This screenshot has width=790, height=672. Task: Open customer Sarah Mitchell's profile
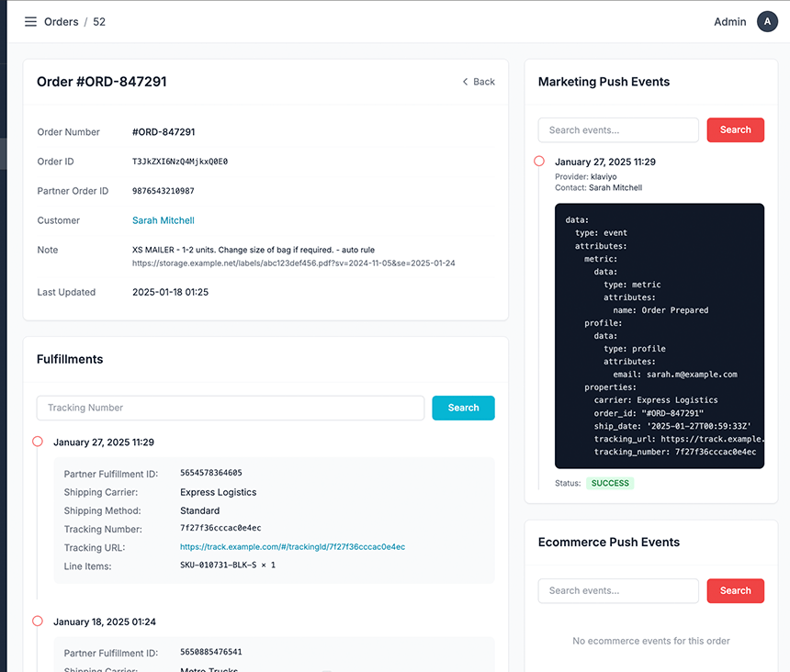[164, 220]
